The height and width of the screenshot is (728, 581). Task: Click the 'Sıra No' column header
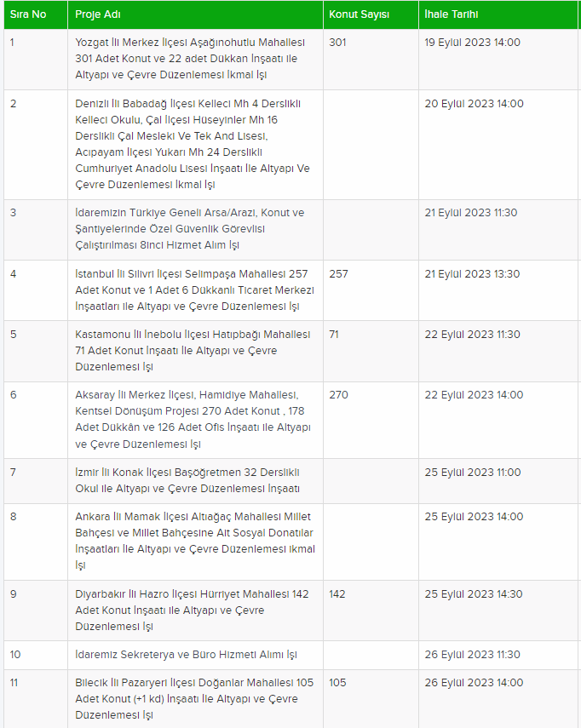click(28, 15)
